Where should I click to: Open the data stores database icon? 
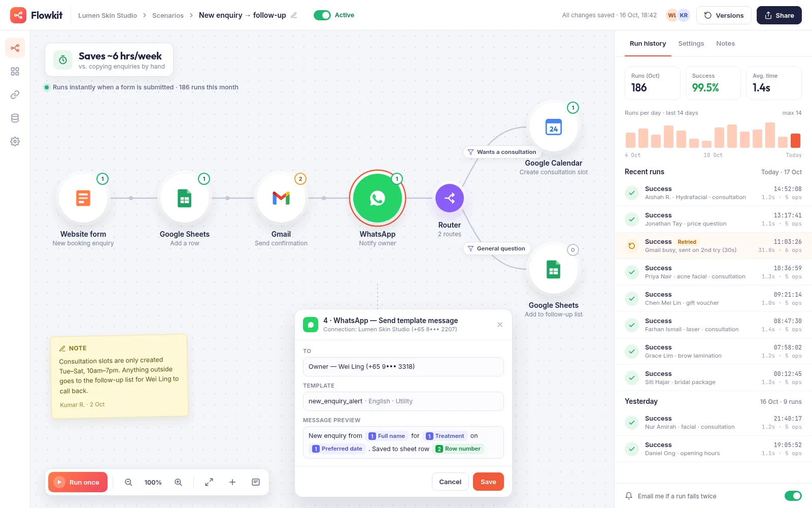point(15,118)
